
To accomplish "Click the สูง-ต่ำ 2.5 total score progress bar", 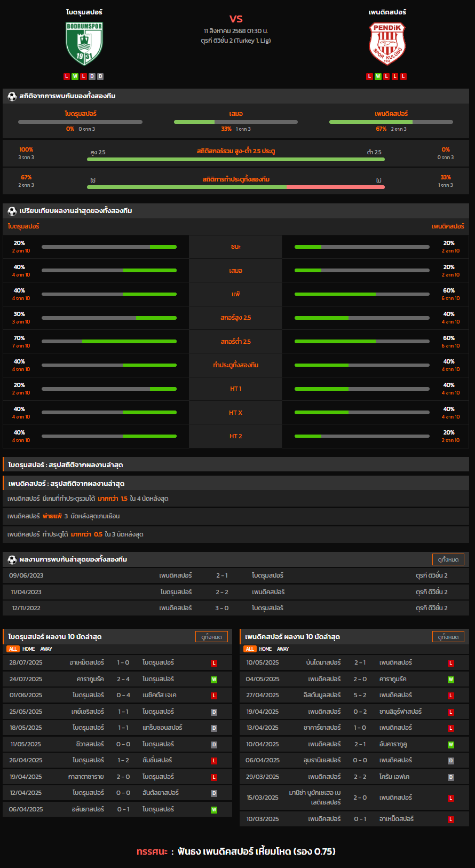I will (236, 159).
